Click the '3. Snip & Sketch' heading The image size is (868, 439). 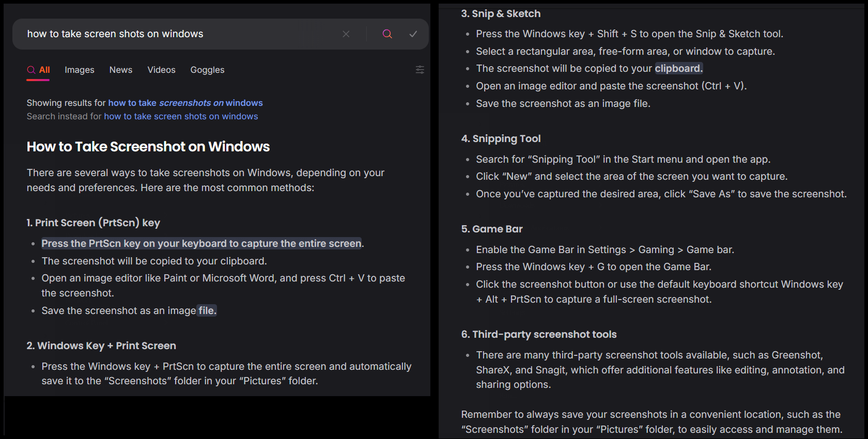point(501,14)
